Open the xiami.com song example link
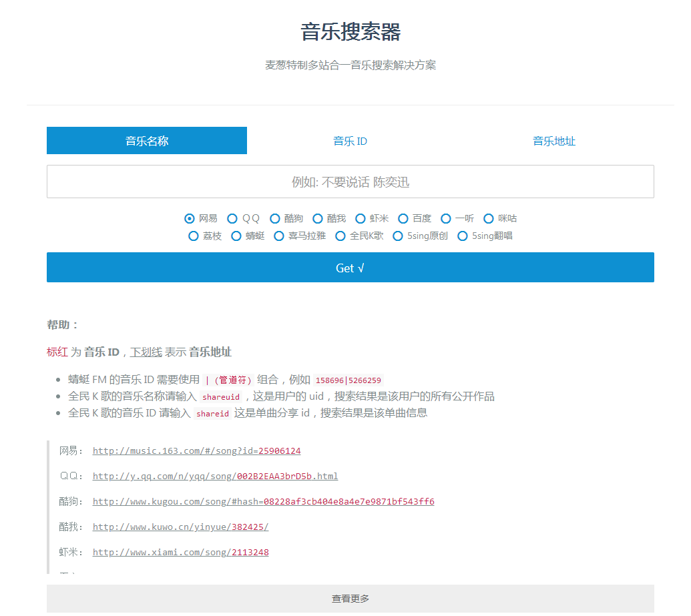Viewport: 691px width, 616px height. pyautogui.click(x=181, y=552)
